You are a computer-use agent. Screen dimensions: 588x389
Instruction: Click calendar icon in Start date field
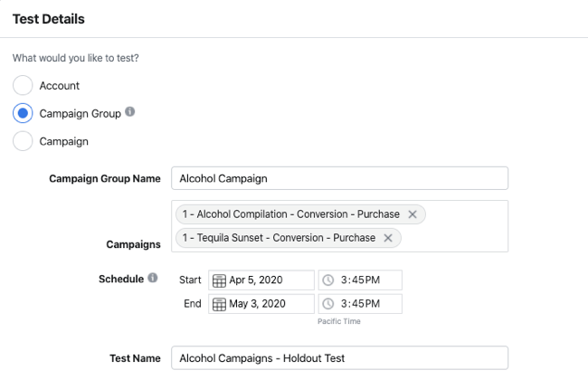pos(219,280)
